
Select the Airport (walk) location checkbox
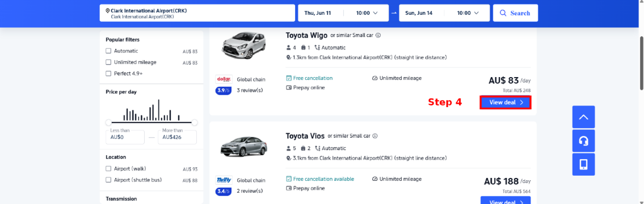[x=108, y=169]
